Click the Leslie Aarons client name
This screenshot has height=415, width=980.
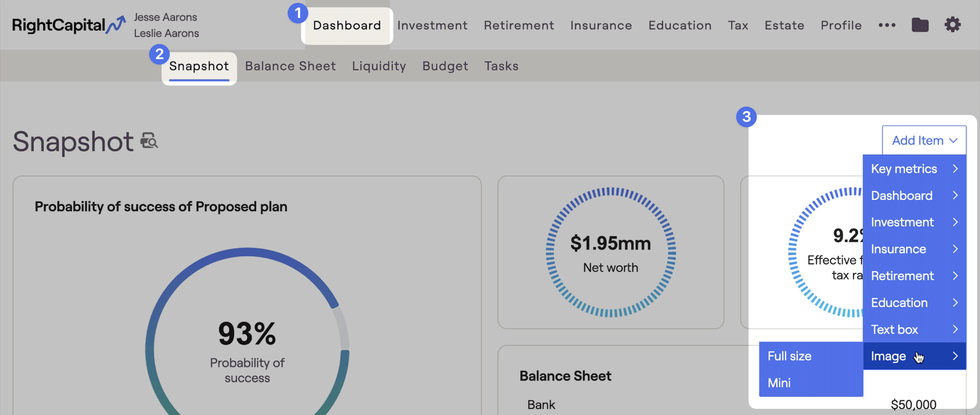tap(166, 33)
